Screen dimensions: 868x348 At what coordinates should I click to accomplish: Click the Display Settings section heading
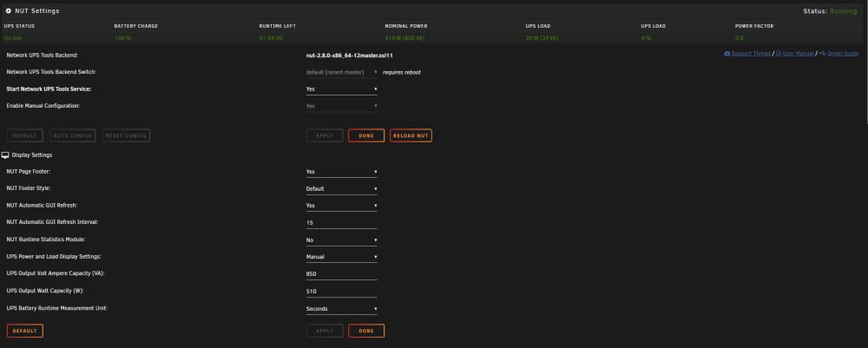pyautogui.click(x=31, y=155)
